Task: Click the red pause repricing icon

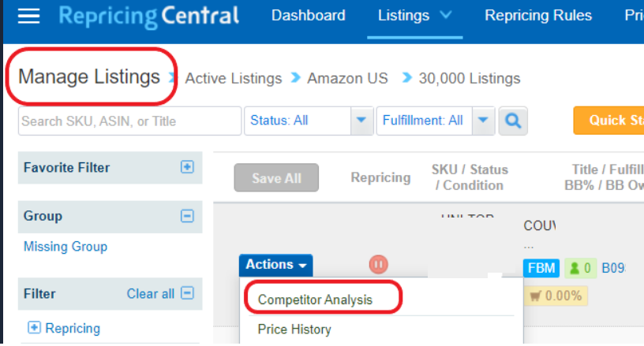Action: tap(378, 264)
